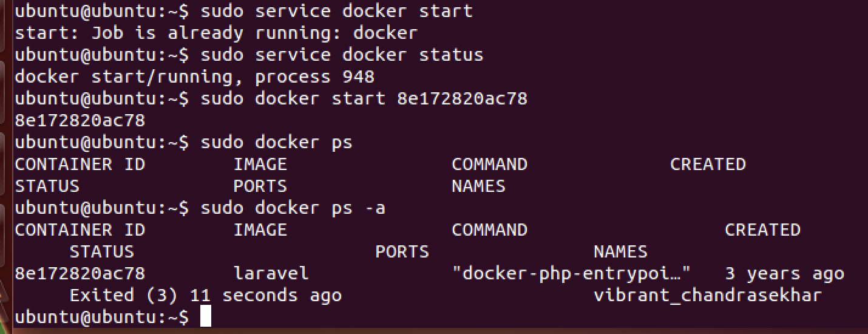Click the container ID in the laravel row
Screen dimensions: 868x334
(80, 273)
